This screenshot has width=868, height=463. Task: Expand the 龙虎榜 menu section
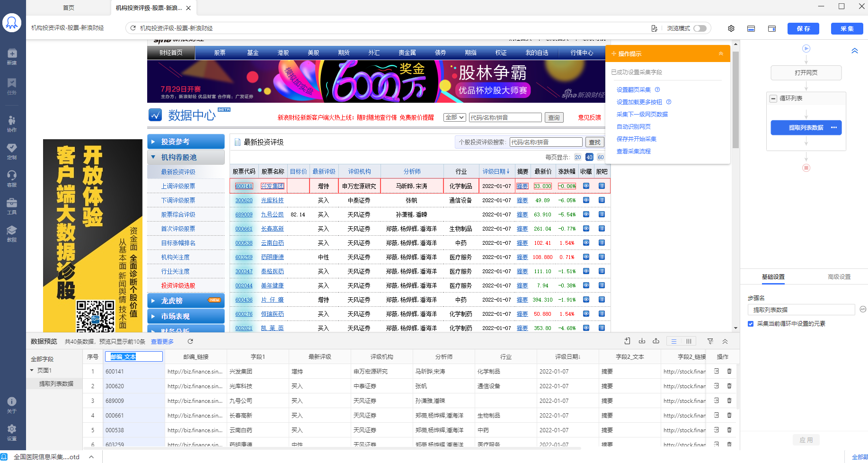tap(186, 301)
